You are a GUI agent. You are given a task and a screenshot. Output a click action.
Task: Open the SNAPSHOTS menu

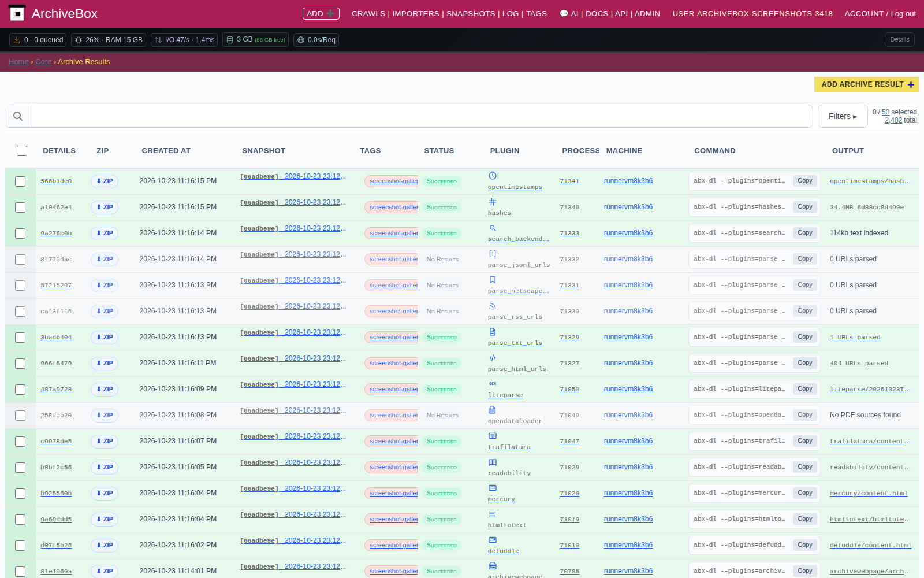[x=471, y=14]
